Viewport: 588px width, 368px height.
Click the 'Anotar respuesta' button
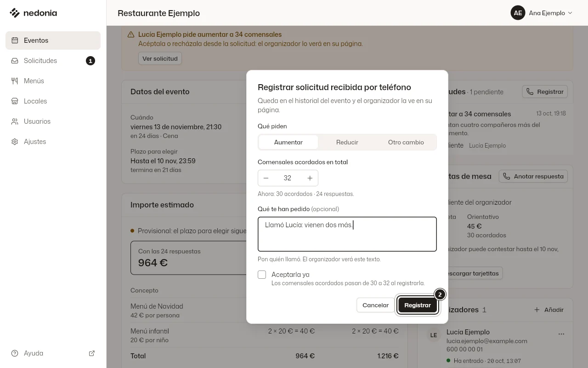pos(533,176)
